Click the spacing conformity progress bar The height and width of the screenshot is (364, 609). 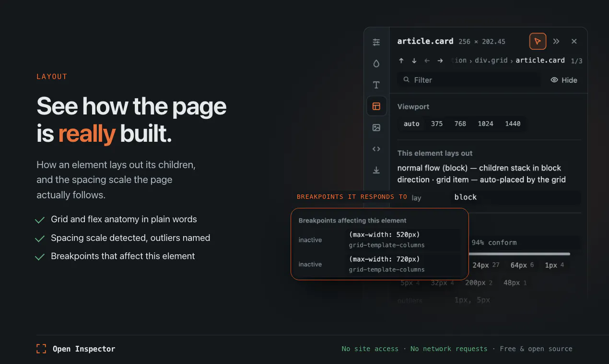tap(520, 254)
